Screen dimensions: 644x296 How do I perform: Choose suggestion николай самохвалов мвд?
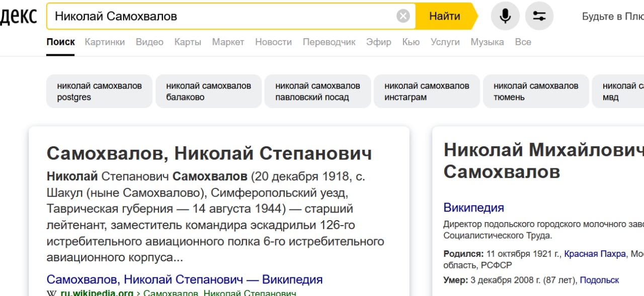coord(618,91)
